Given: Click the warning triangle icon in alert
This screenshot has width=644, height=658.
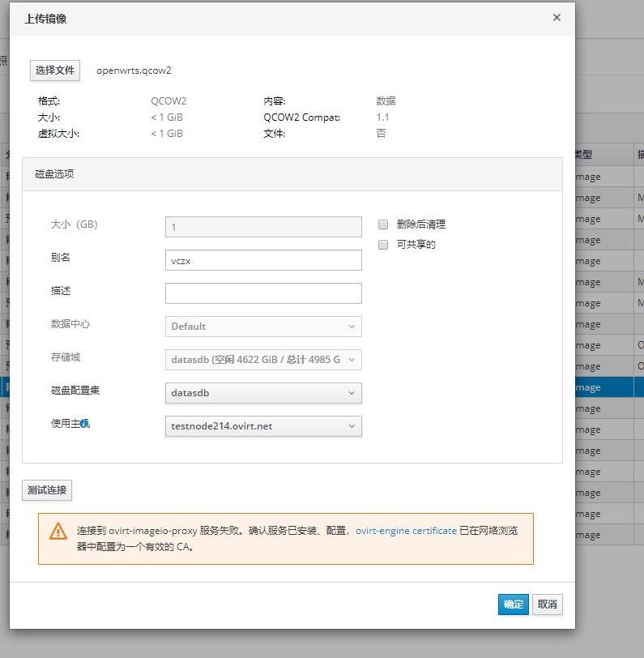Looking at the screenshot, I should click(58, 531).
